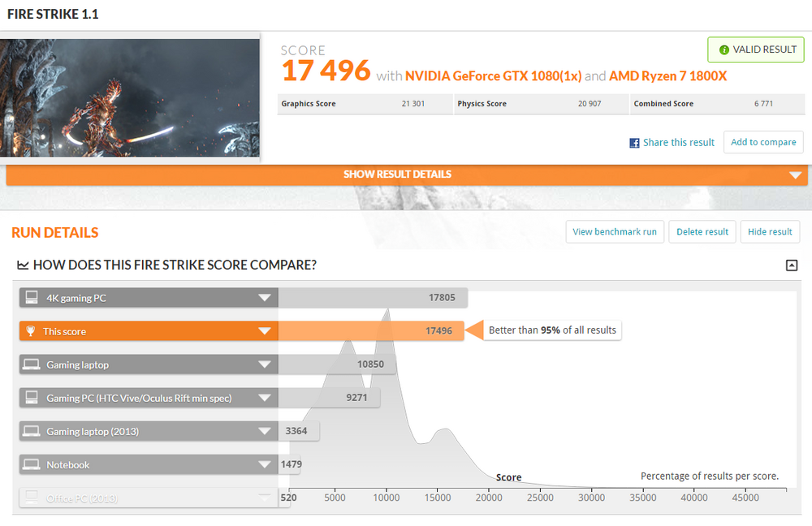Click the Gaming PC HTC Vive desktop icon
The image size is (812, 526).
click(32, 398)
